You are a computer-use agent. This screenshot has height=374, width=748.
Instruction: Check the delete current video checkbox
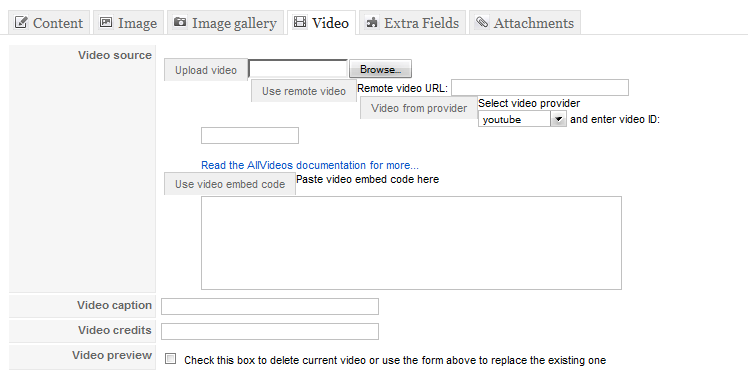coord(170,359)
